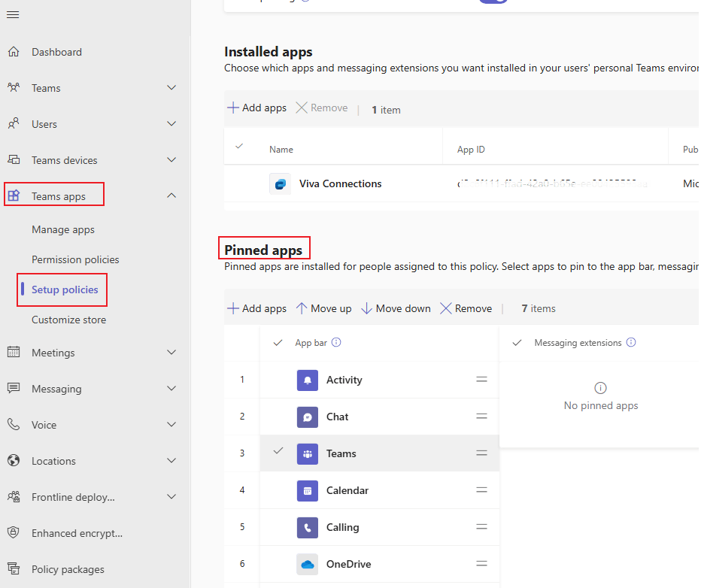Screen dimensions: 701x588
Task: Uncheck the Teams row in the App bar list
Action: [x=278, y=453]
